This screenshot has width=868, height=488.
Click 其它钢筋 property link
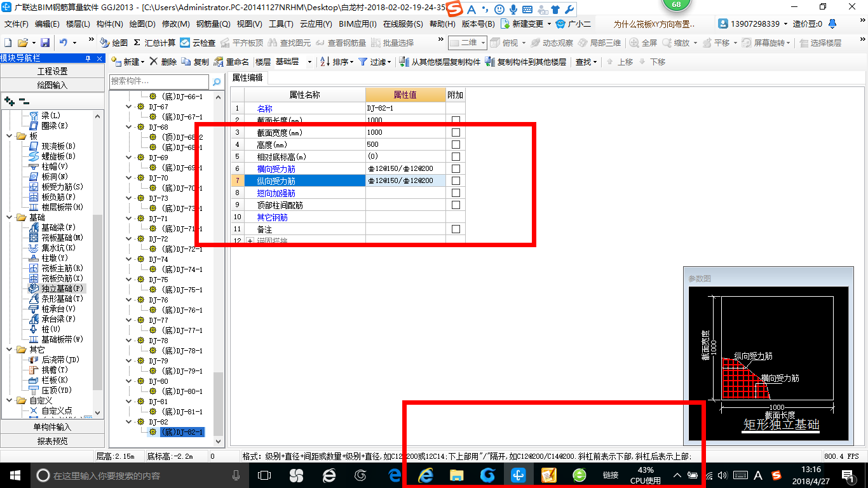(272, 217)
